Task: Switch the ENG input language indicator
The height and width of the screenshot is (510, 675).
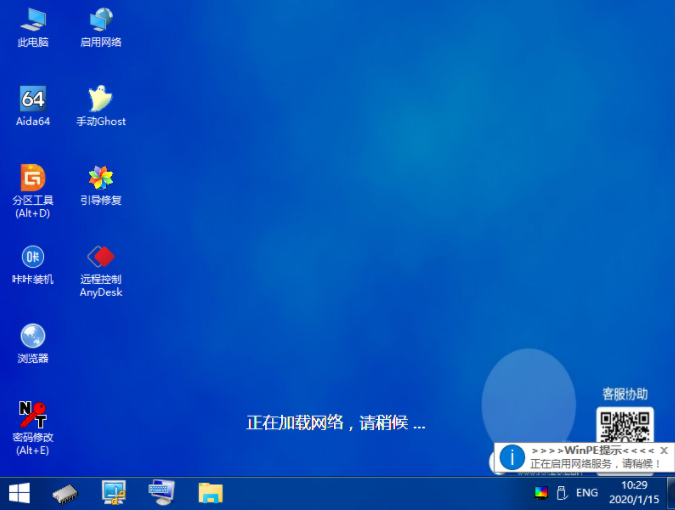Action: [x=587, y=493]
